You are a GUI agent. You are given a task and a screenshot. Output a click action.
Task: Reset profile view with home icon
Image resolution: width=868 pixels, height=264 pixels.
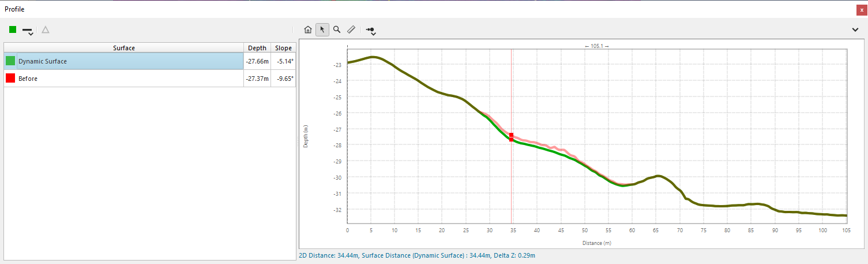(308, 29)
